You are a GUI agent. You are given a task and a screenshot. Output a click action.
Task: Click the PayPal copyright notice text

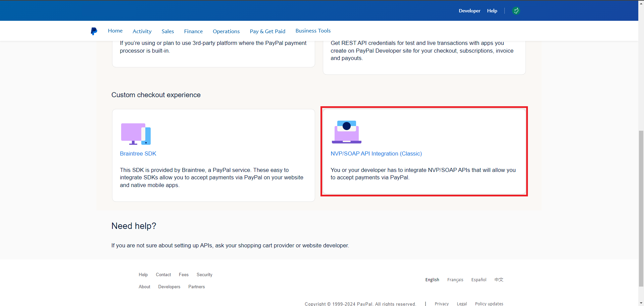point(360,304)
